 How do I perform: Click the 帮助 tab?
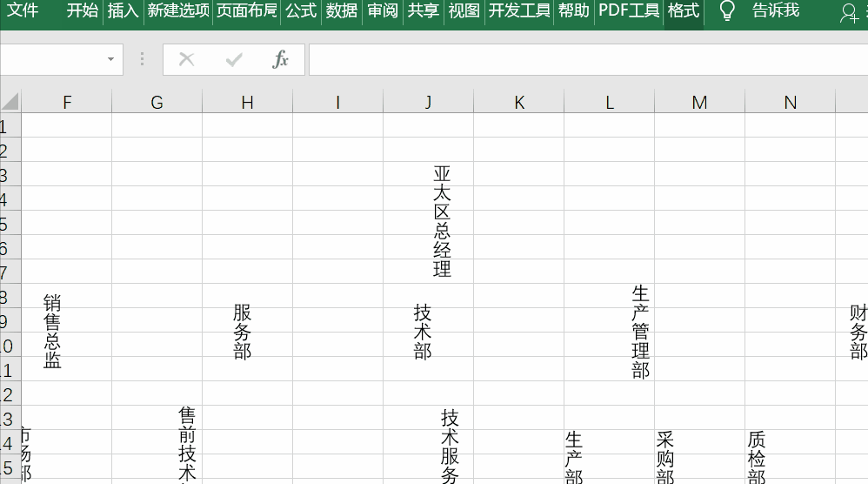[x=573, y=10]
